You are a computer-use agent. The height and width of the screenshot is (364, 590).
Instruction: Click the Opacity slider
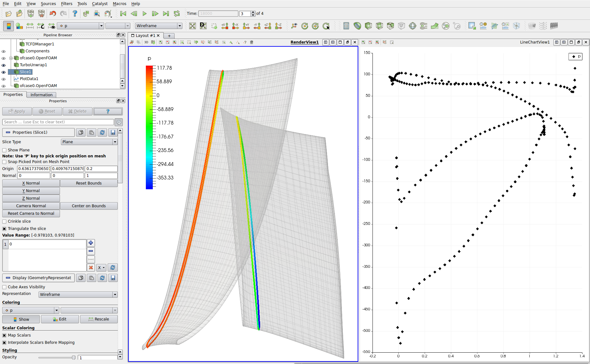[57, 357]
